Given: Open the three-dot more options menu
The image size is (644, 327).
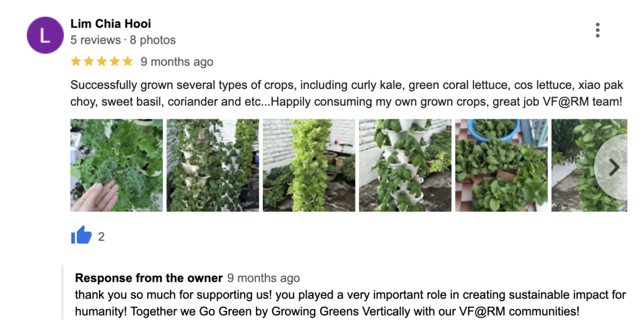Looking at the screenshot, I should coord(597,30).
